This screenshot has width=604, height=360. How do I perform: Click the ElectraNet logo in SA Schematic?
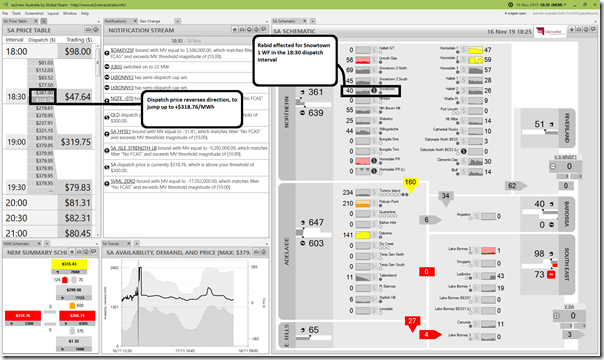tap(550, 32)
